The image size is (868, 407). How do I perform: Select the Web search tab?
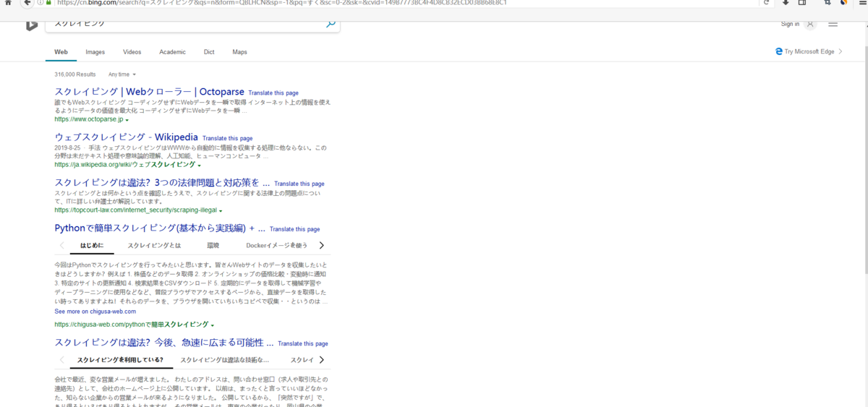61,52
